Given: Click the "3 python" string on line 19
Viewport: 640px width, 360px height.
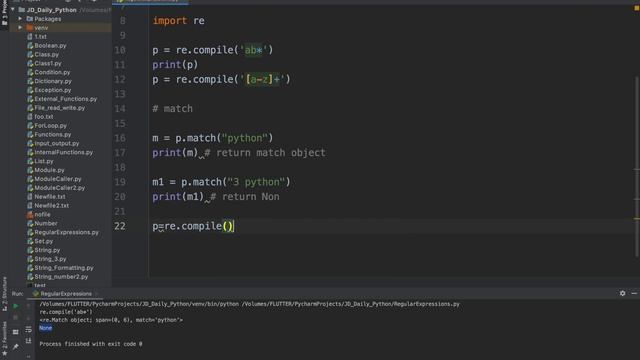Looking at the screenshot, I should (256, 182).
